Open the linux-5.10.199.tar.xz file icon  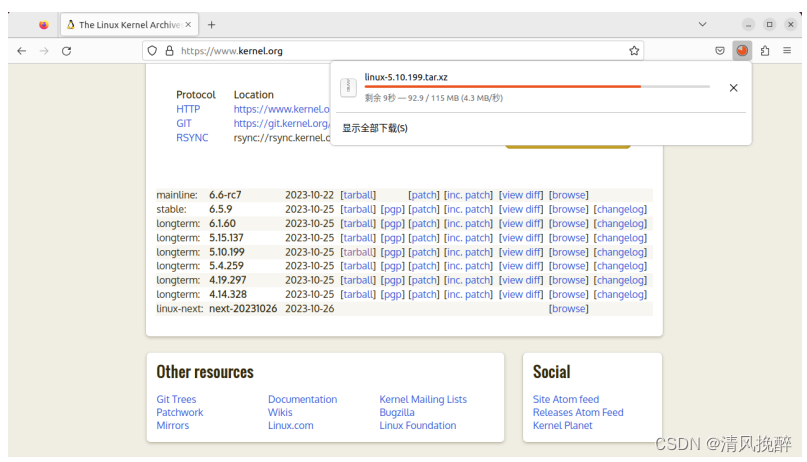(x=348, y=87)
